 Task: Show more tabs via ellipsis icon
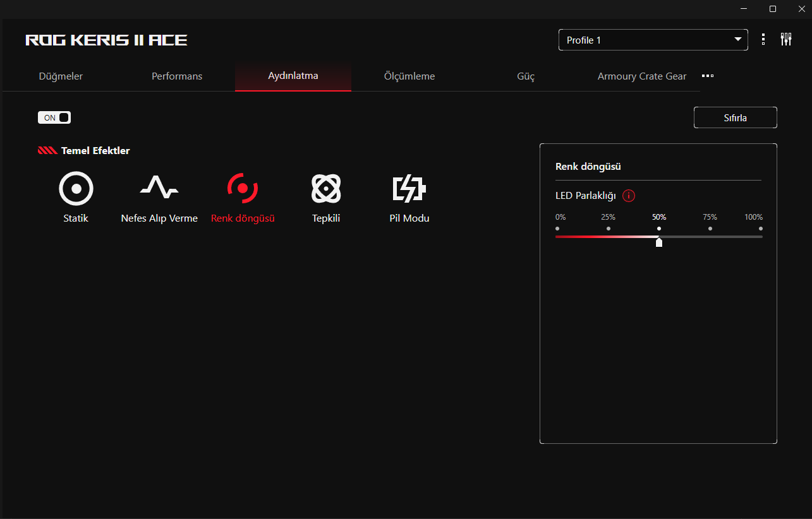pyautogui.click(x=708, y=76)
